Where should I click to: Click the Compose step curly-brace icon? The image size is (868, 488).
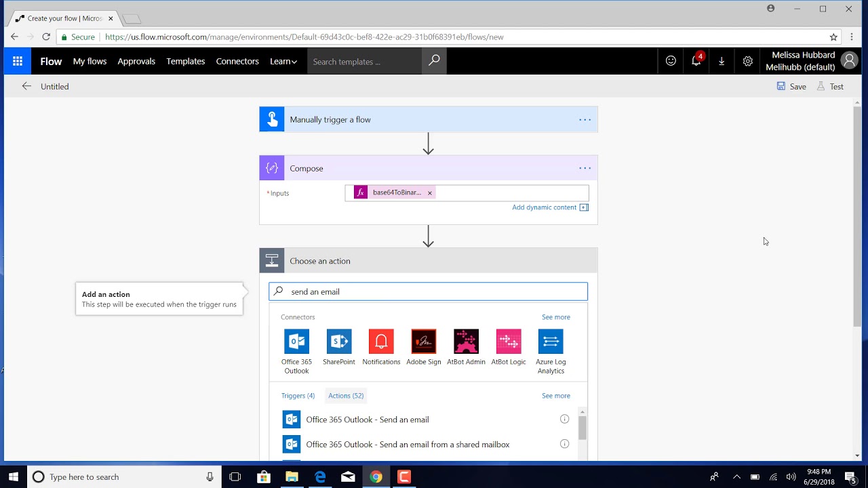point(272,168)
